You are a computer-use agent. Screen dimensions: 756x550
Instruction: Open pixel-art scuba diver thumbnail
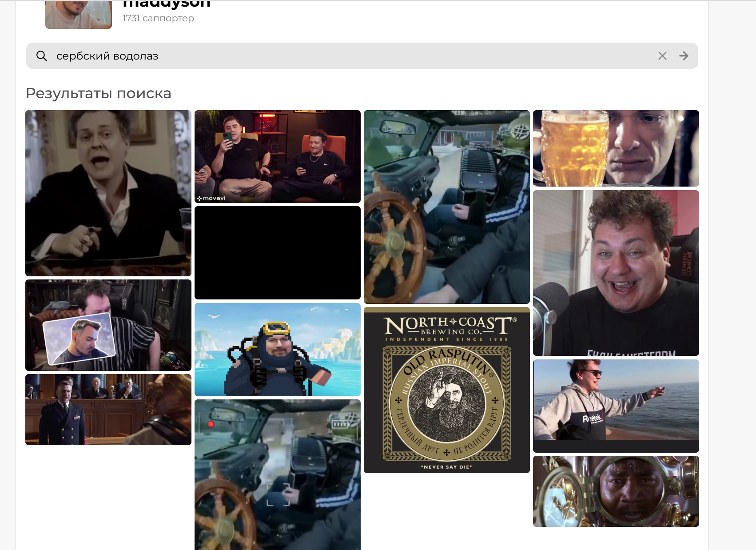coord(278,350)
